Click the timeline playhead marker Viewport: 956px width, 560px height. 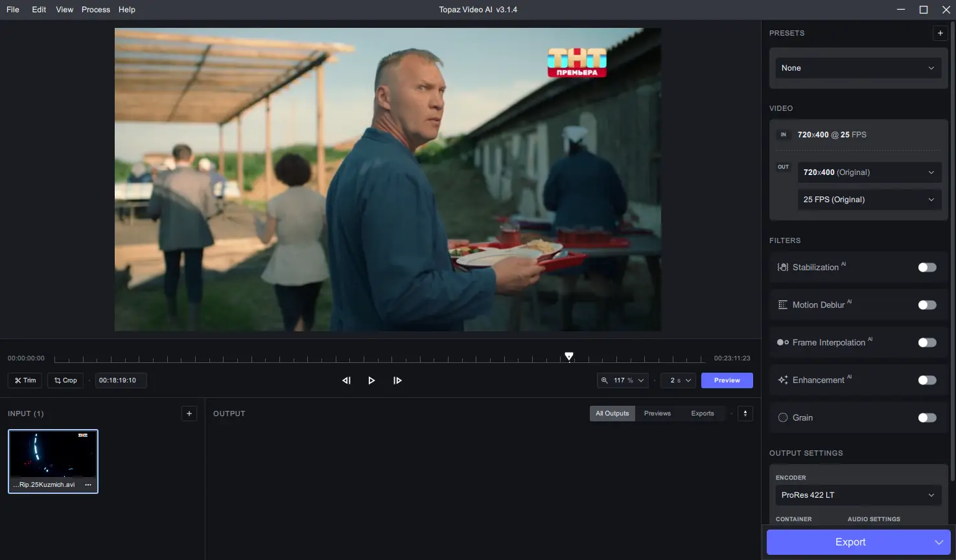(x=569, y=356)
